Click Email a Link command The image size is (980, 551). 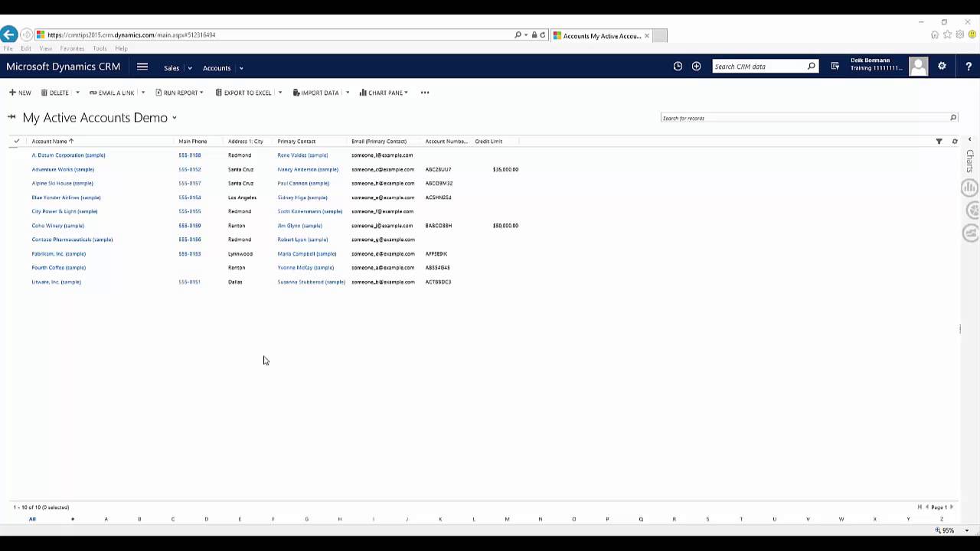112,93
